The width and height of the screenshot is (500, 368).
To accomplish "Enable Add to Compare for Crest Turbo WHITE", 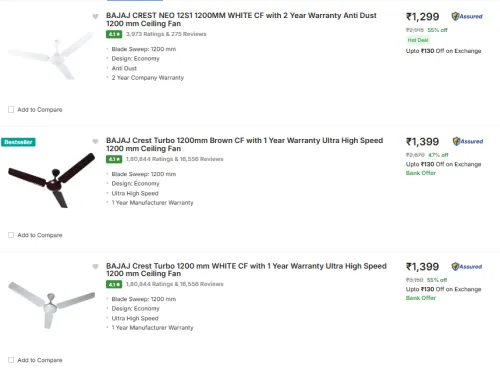I will (11, 360).
